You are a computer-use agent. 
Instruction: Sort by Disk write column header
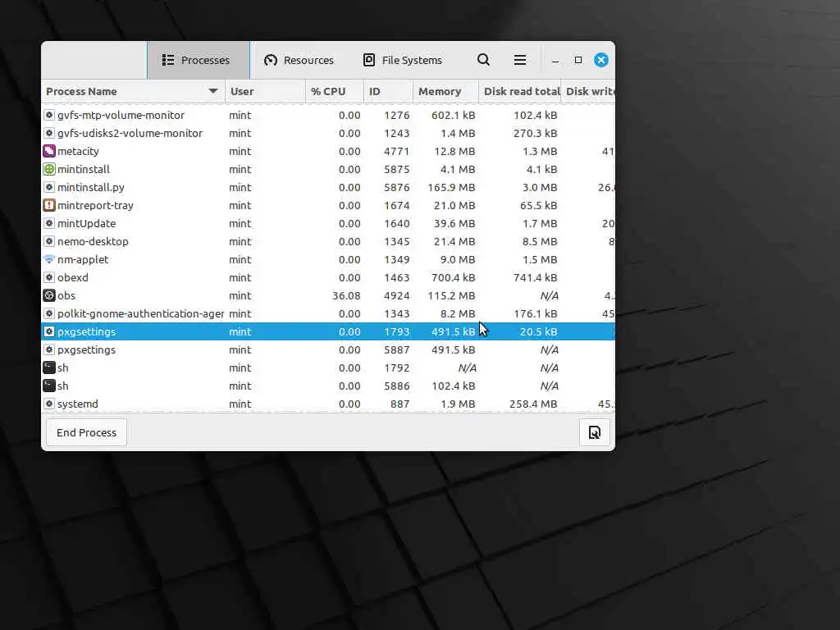588,91
